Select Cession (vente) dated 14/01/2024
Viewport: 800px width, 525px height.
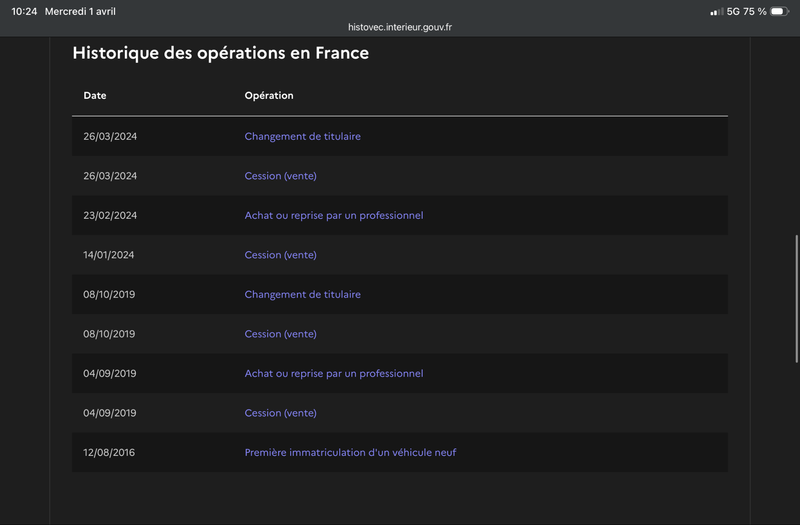pos(280,255)
